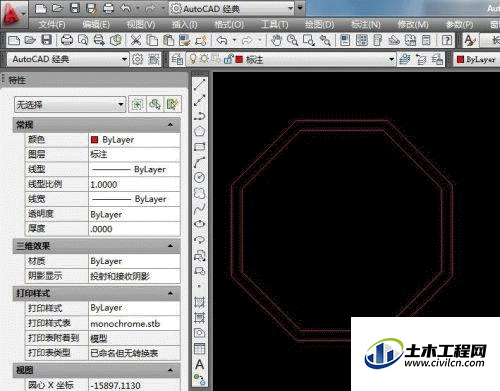This screenshot has width=500, height=391.
Task: Select the Rectangle tool
Action: 200,146
